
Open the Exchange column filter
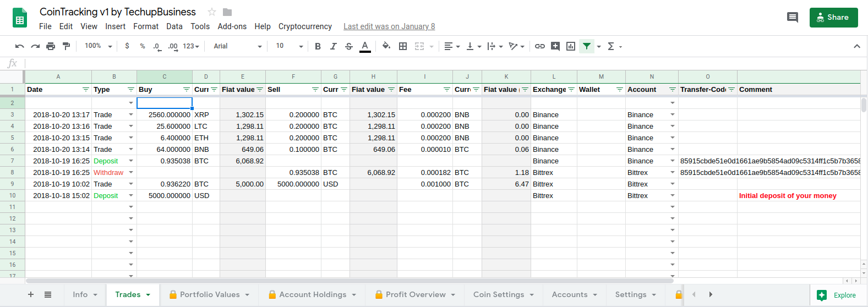pyautogui.click(x=571, y=89)
